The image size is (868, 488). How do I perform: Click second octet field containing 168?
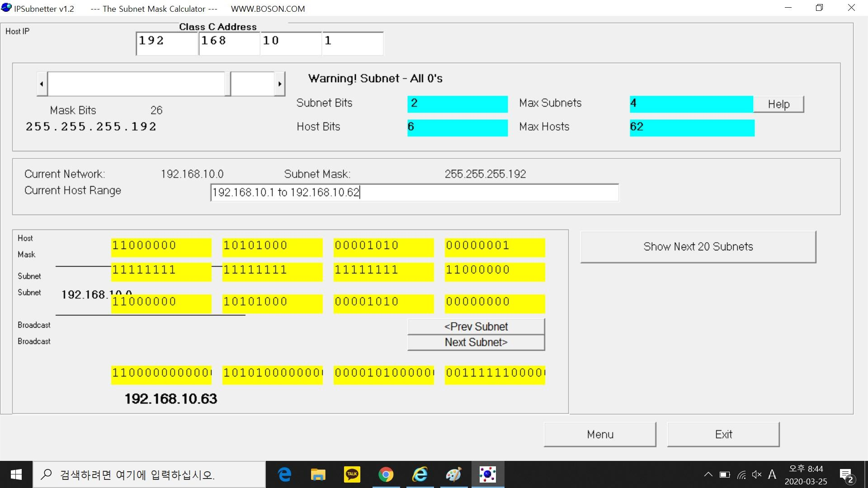tap(229, 44)
